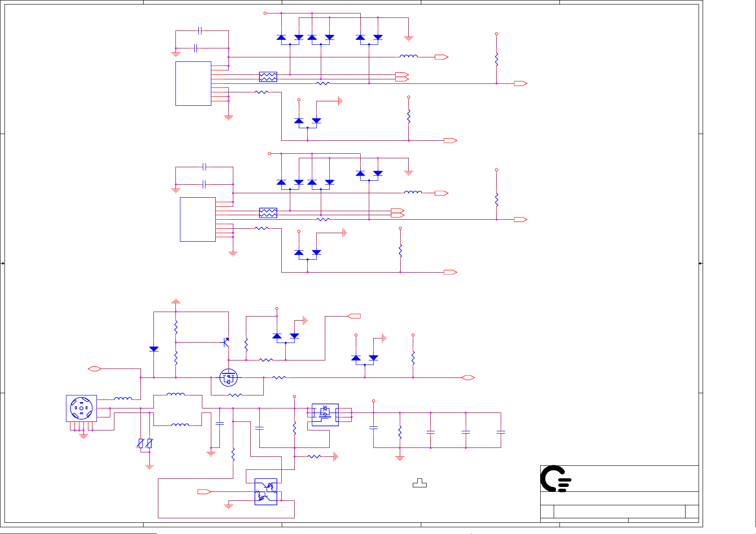Click the circled MOSFET symbol
Image resolution: width=756 pixels, height=534 pixels.
[228, 378]
